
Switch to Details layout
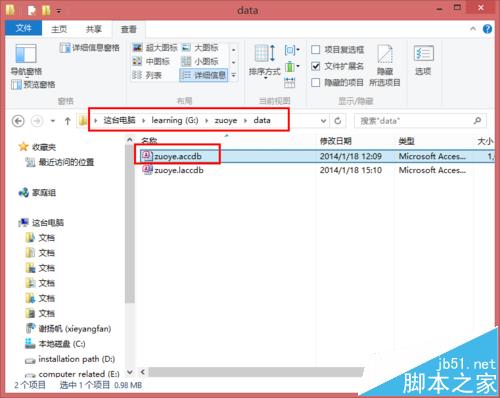[204, 75]
